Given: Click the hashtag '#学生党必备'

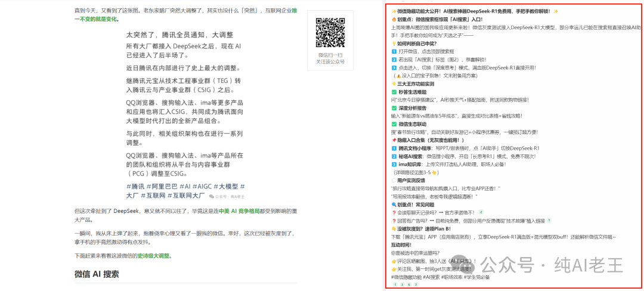Looking at the screenshot, I should tap(476, 277).
